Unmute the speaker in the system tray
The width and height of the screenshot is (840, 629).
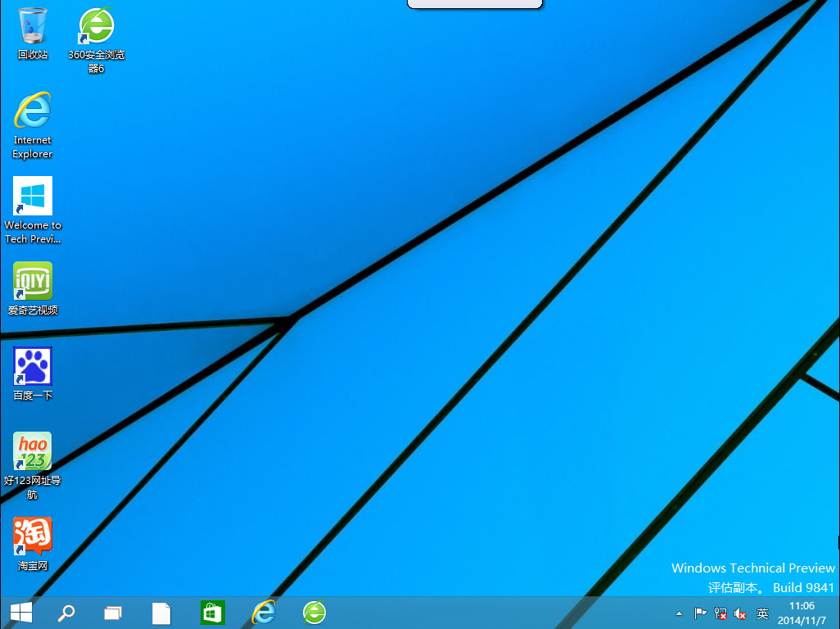tap(740, 613)
